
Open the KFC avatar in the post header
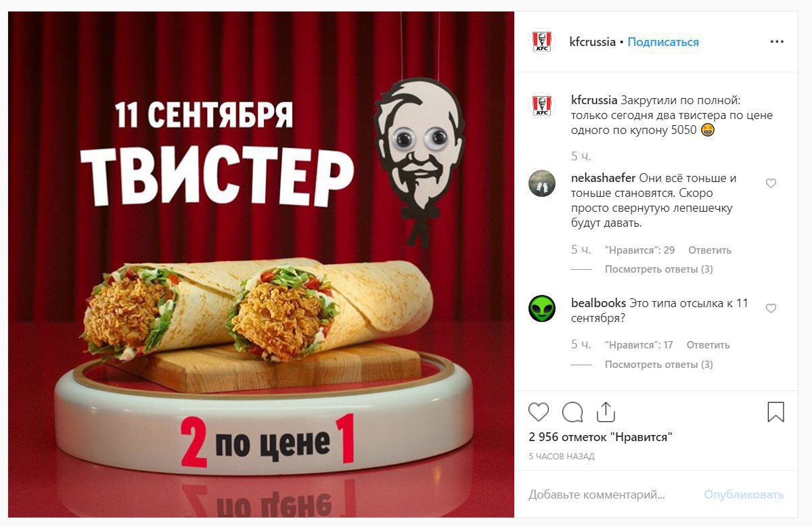click(541, 42)
